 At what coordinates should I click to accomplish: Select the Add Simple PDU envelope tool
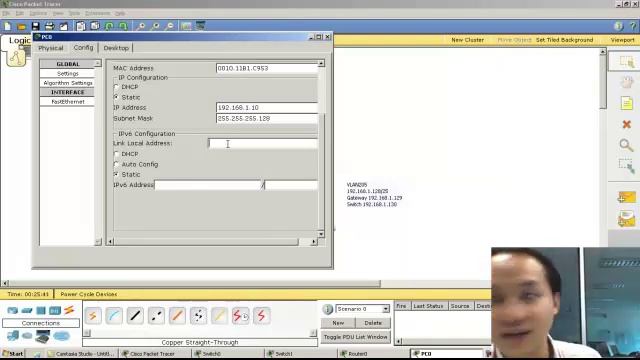tap(627, 198)
